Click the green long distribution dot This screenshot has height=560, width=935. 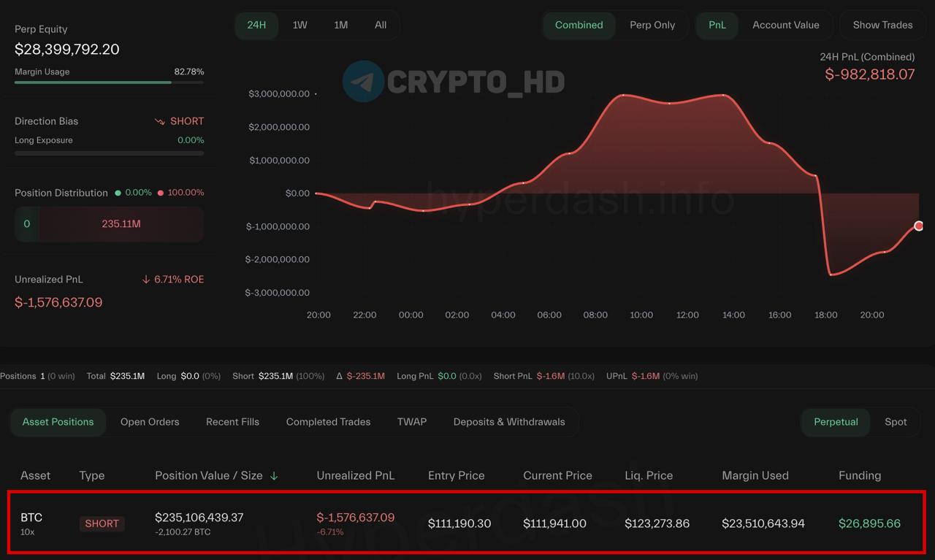(118, 193)
